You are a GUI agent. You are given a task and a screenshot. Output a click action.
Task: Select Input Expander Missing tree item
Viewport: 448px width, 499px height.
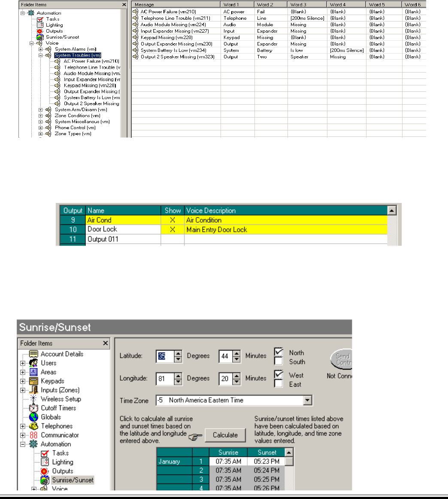[92, 79]
